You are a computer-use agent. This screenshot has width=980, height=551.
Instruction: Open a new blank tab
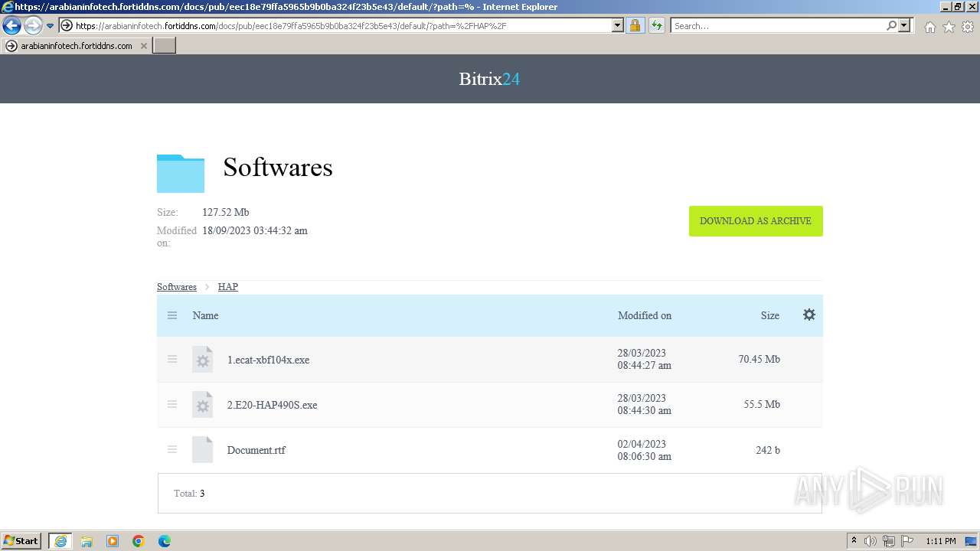165,46
